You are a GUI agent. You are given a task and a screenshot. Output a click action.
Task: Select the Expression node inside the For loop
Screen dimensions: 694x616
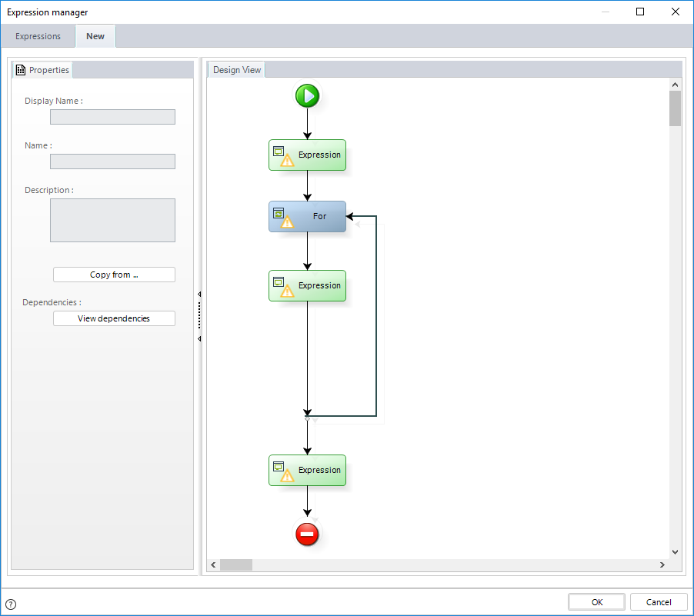[307, 285]
